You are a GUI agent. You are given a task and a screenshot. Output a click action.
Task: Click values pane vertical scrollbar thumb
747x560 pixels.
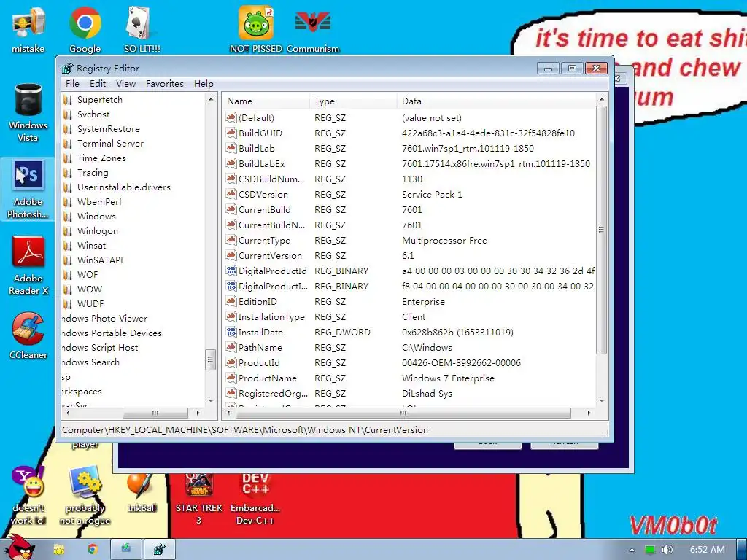[x=601, y=230]
